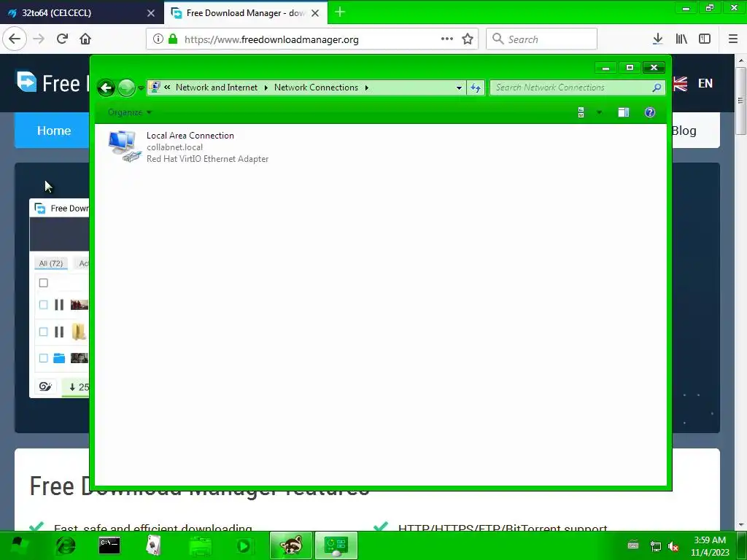The width and height of the screenshot is (747, 560).
Task: Show the preview pane
Action: [624, 112]
